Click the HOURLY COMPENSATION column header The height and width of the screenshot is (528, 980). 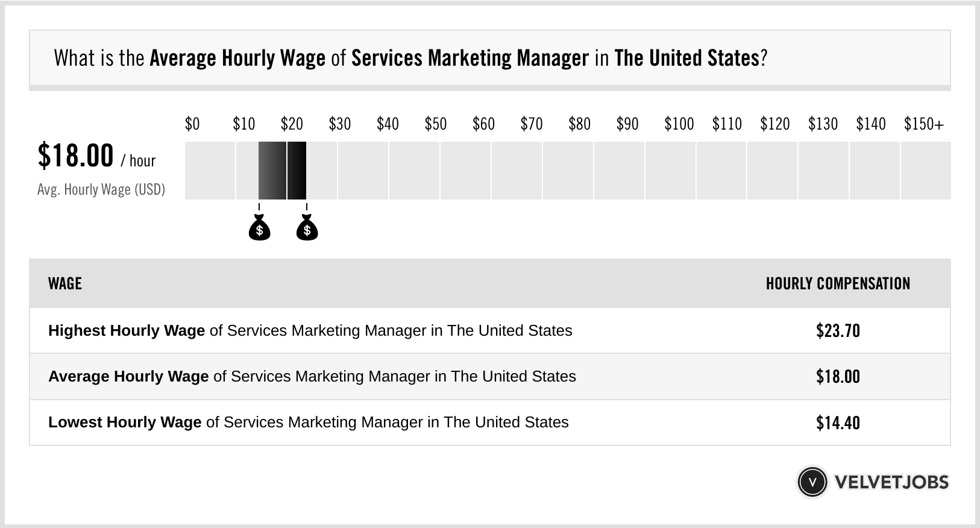(x=838, y=284)
